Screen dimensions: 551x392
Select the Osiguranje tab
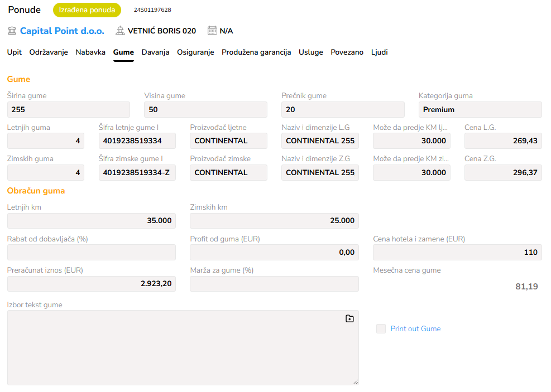pos(195,52)
